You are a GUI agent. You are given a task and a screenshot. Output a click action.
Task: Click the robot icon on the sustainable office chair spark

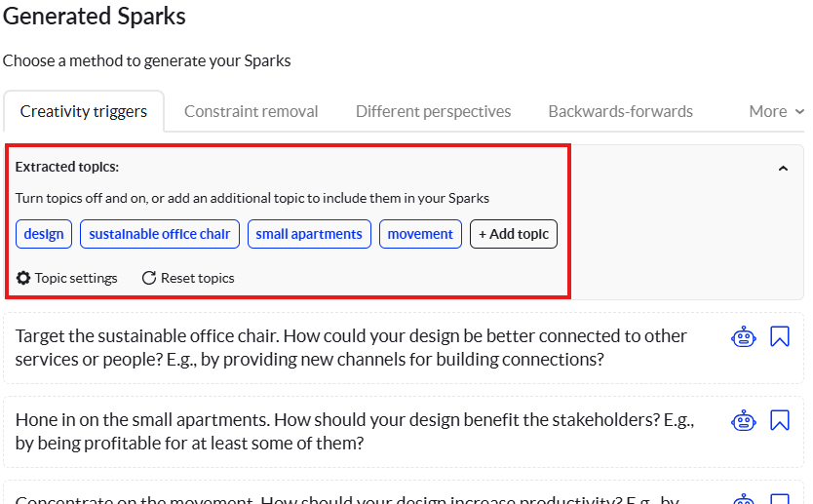744,337
